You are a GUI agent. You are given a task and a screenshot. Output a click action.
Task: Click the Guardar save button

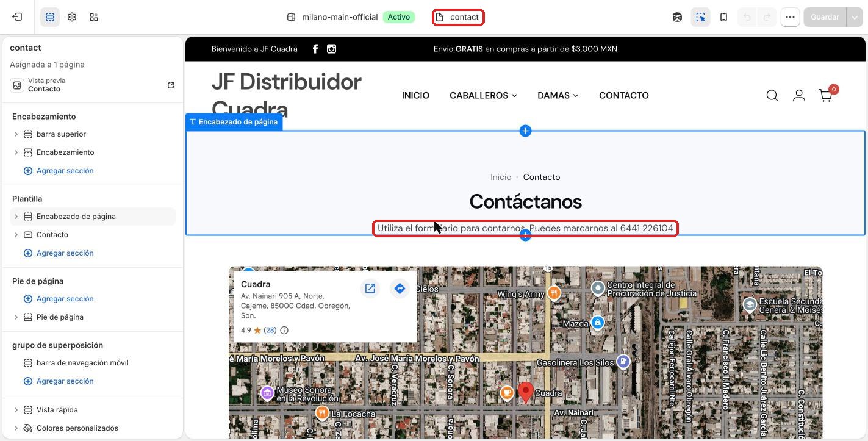tap(825, 17)
